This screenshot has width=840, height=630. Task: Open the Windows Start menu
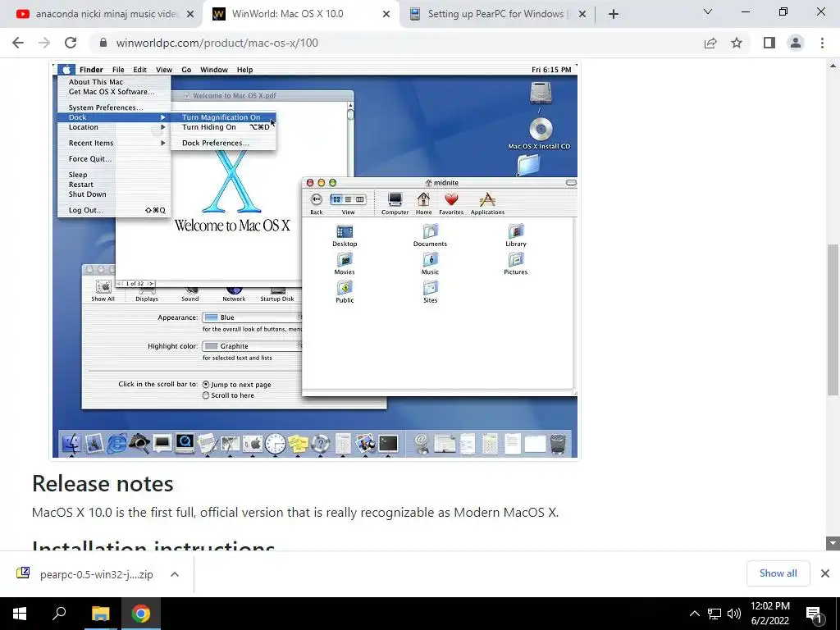coord(20,614)
